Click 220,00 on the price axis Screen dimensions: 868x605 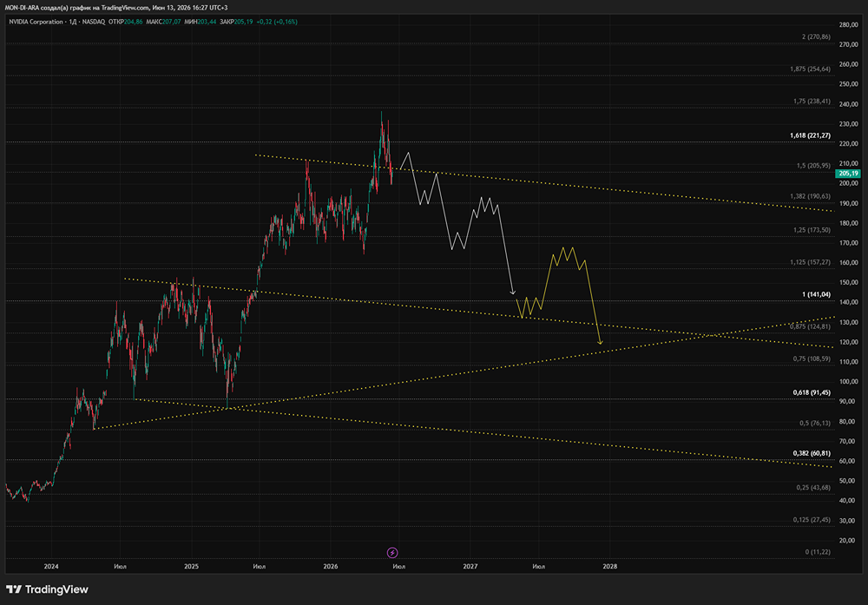point(849,143)
